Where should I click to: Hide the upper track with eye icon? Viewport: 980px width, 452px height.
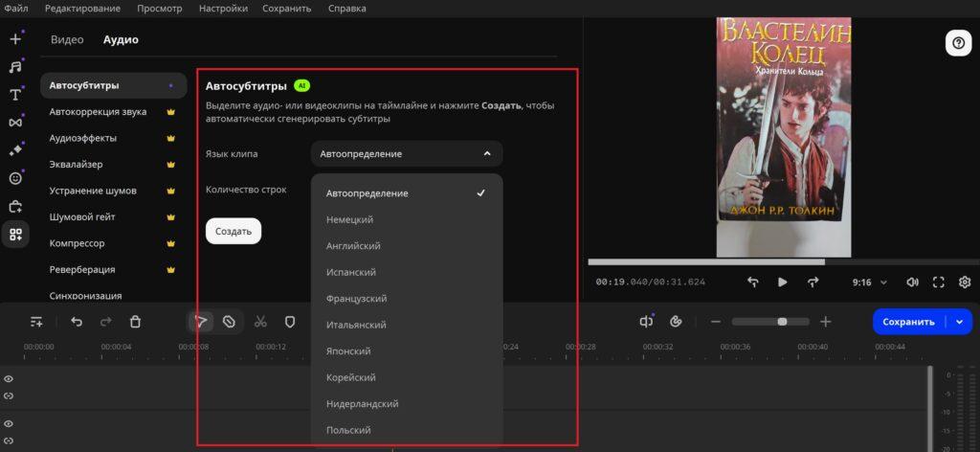click(9, 379)
